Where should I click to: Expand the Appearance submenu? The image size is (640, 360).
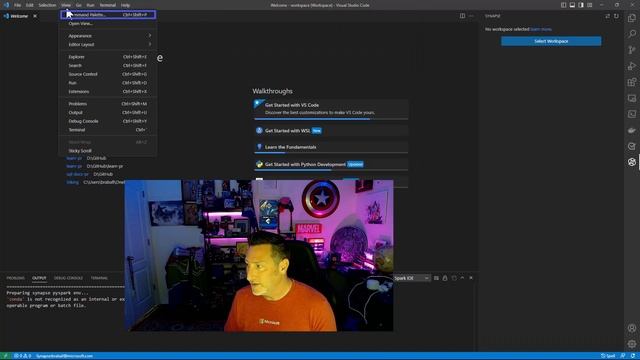tap(109, 36)
